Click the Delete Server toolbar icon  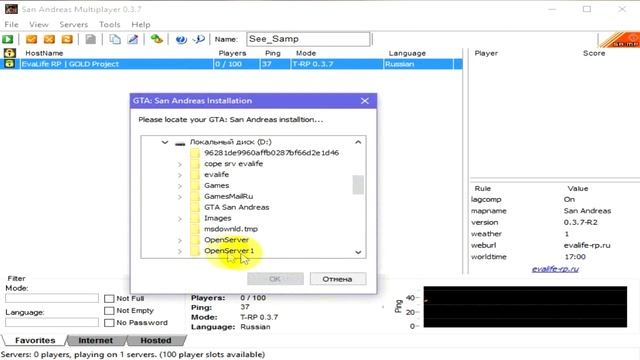[49, 39]
